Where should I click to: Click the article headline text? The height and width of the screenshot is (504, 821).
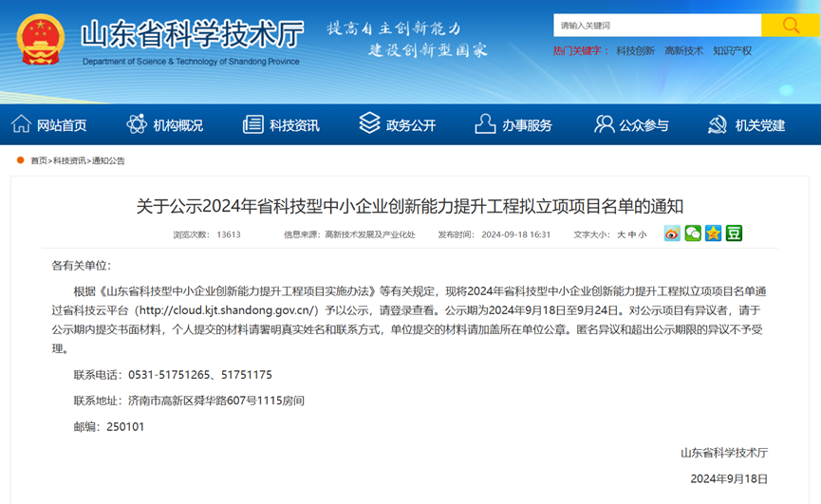410,206
